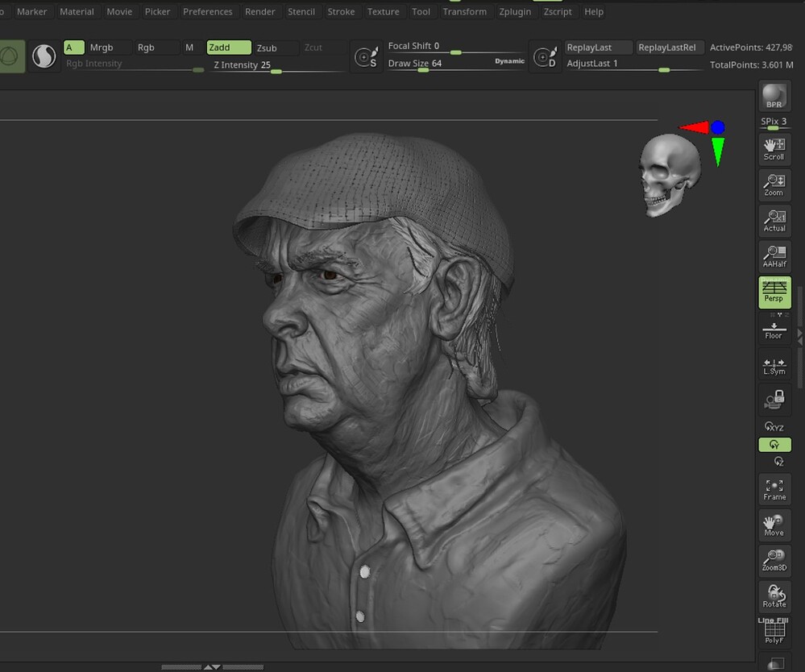The image size is (805, 672).
Task: Click the ReplayLastRel button
Action: 670,47
